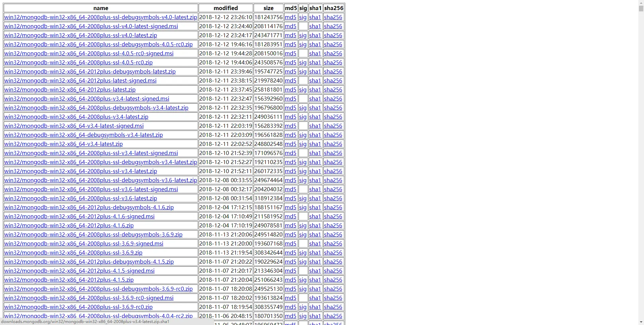
Task: Open the x86_64-v3.4-latest.zip link
Action: 64,144
